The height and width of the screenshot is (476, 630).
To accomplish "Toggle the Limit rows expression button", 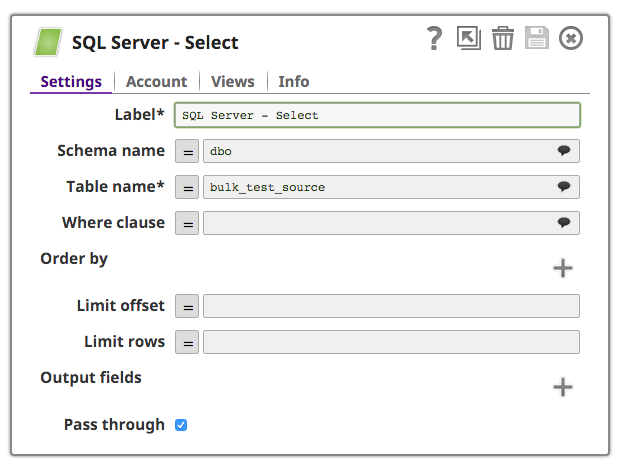I will tap(187, 342).
